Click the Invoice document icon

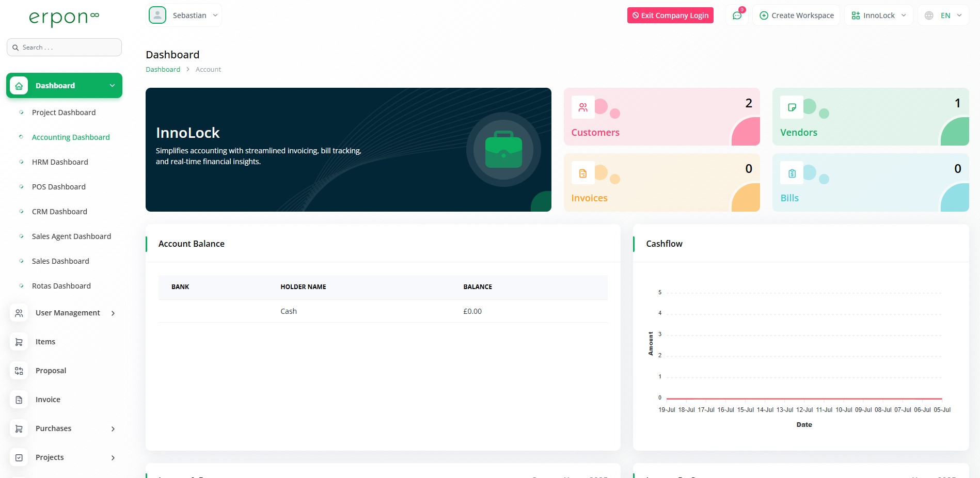19,400
